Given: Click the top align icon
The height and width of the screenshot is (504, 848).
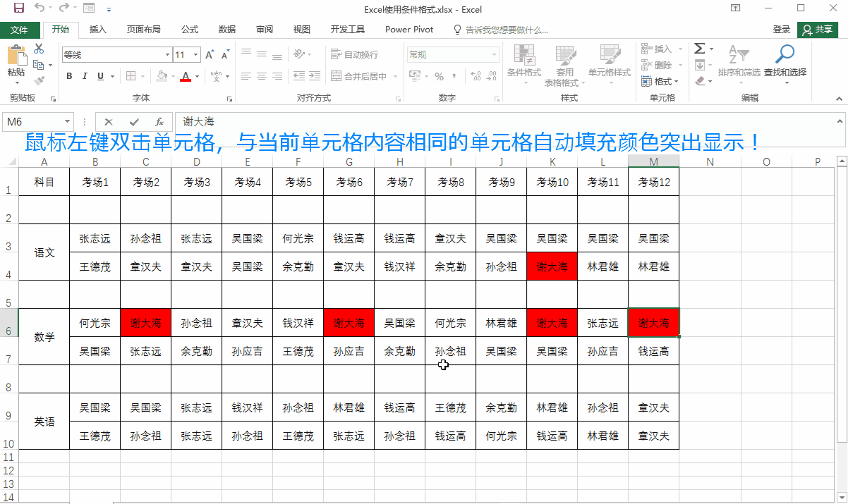Looking at the screenshot, I should click(246, 54).
